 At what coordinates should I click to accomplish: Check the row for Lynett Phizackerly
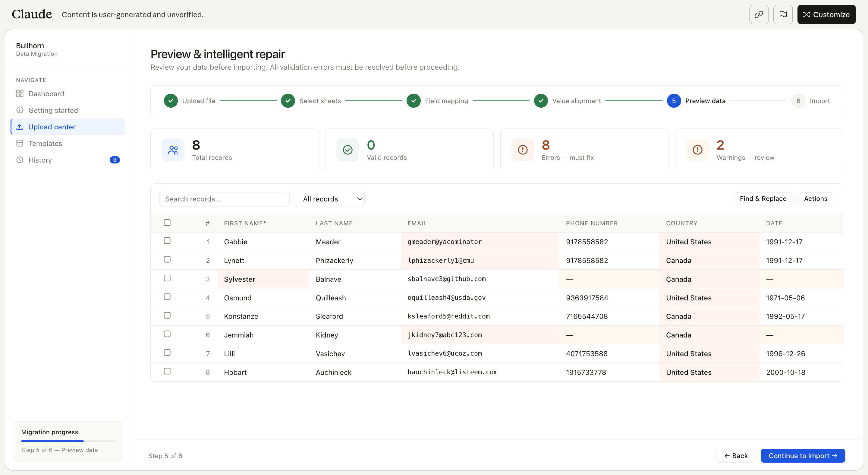[167, 259]
